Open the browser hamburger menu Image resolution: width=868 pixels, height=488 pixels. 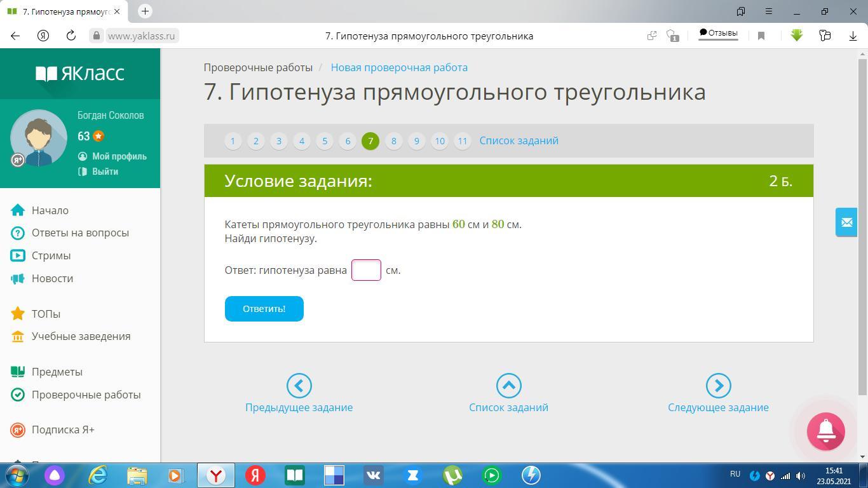coord(768,11)
